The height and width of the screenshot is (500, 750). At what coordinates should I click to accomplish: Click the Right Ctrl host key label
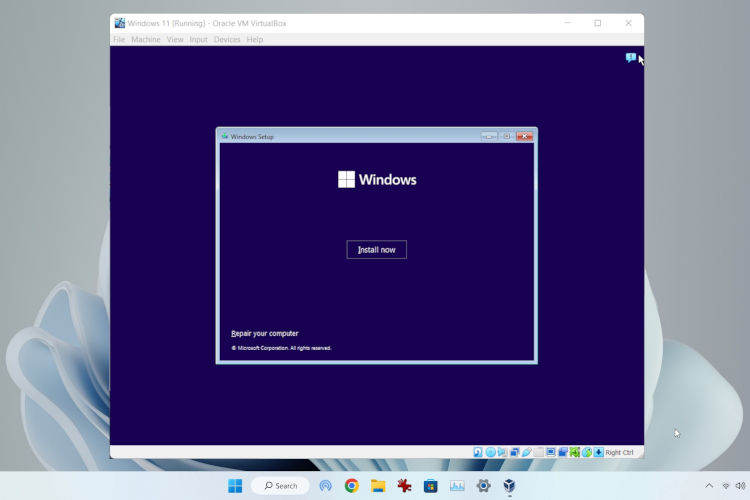pyautogui.click(x=619, y=452)
